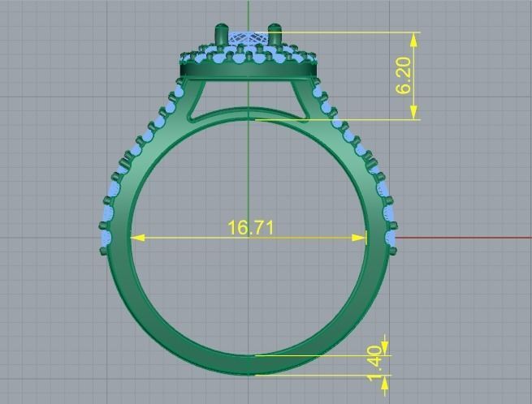Screen dimensions: 532x404
Task: Select the right prong of the center stone
Action: 275,35
